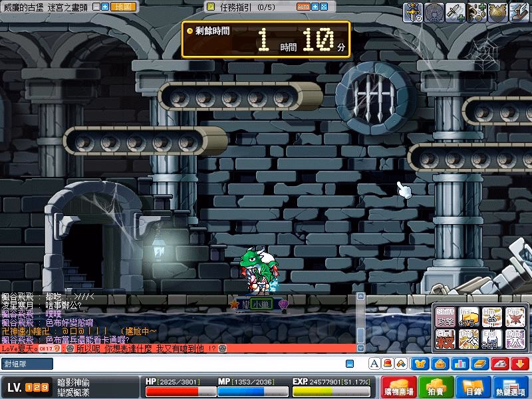The width and height of the screenshot is (532, 399).
Task: Collapse the chat window with minus button
Action: tap(350, 364)
